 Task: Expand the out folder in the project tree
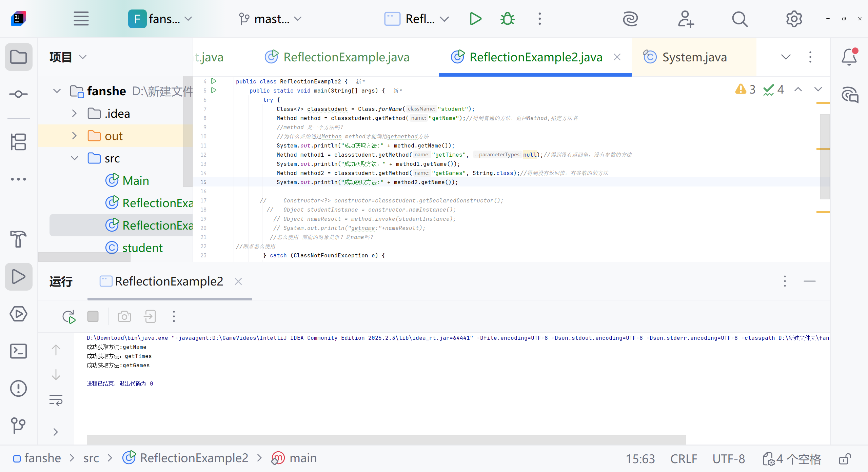click(x=75, y=136)
